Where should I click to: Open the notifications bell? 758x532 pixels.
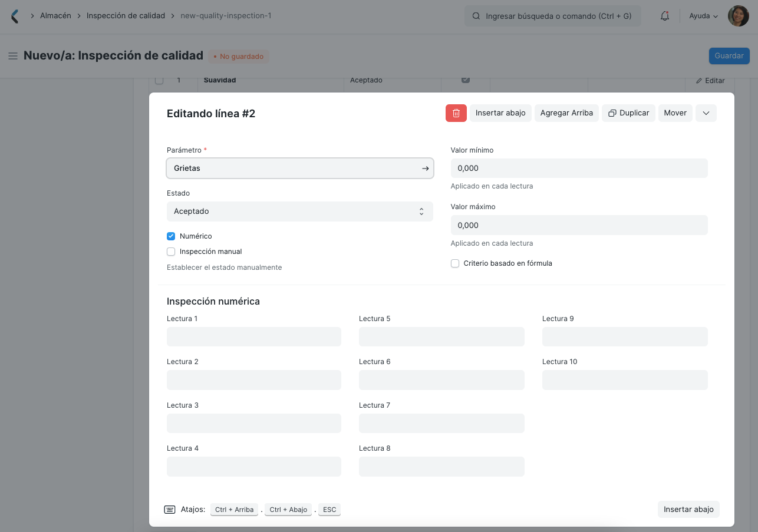click(665, 16)
